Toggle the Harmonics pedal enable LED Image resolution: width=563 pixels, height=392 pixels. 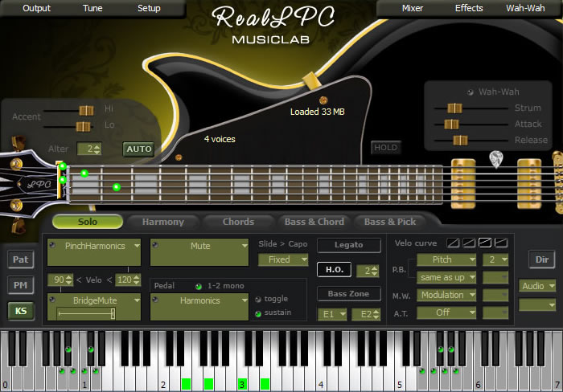pyautogui.click(x=155, y=300)
